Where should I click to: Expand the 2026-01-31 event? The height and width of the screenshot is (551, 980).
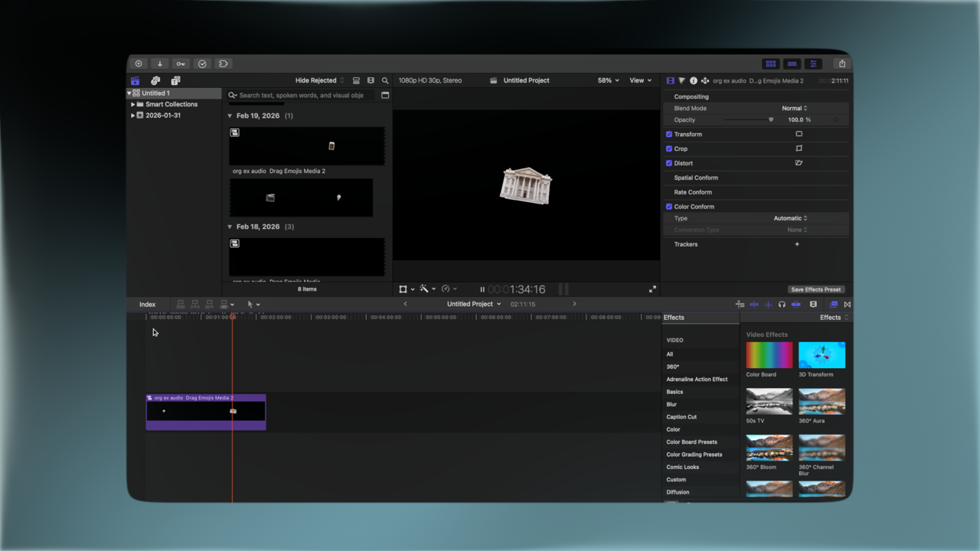click(132, 116)
